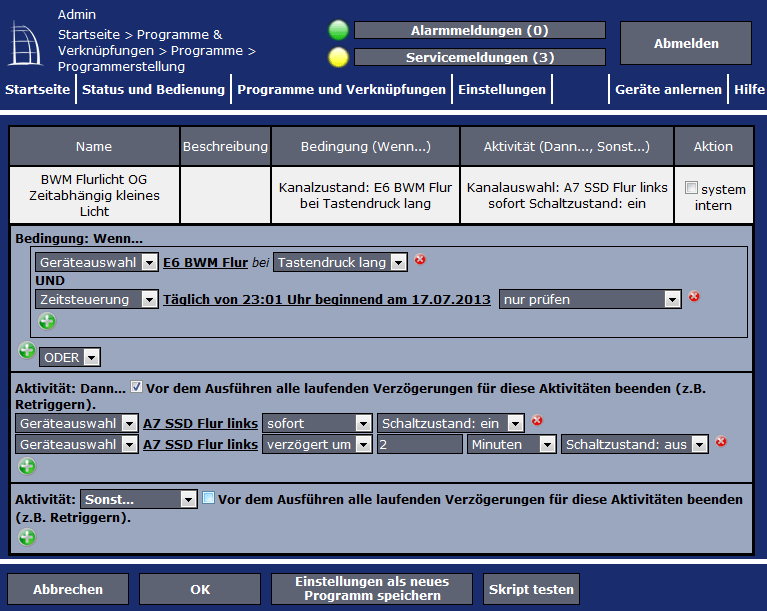Remove the 'Schaltzustand: ein' activity row
Screen dimensions: 767x611
(x=537, y=420)
